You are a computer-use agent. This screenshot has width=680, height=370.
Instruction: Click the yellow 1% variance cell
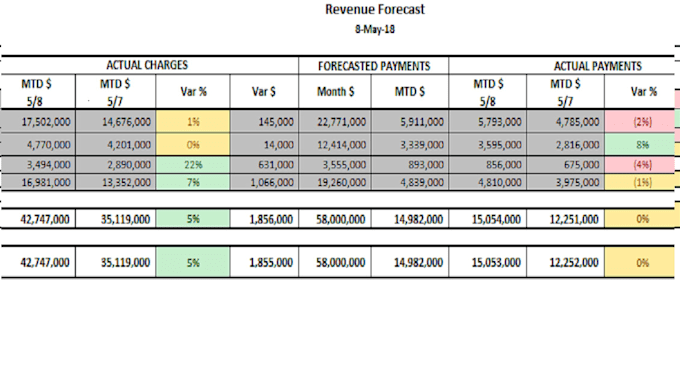pos(193,122)
